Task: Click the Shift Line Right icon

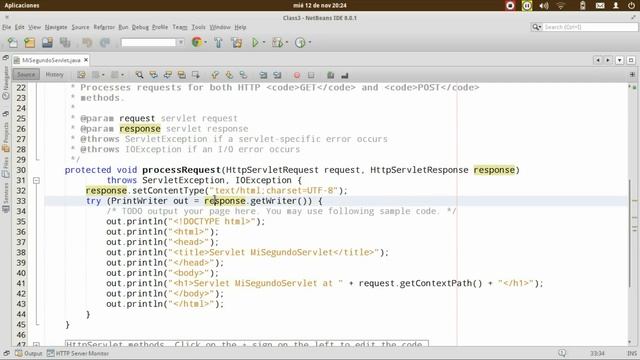Action: pyautogui.click(x=278, y=75)
